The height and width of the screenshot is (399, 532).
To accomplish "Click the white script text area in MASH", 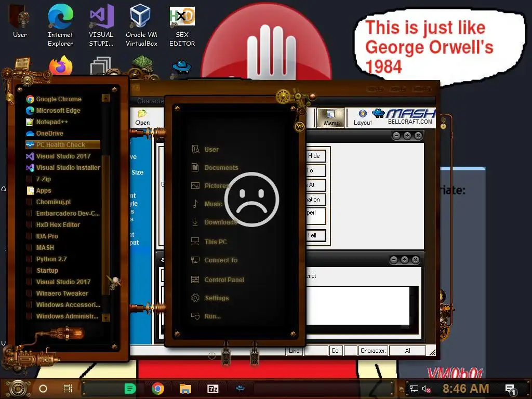I will coord(358,305).
